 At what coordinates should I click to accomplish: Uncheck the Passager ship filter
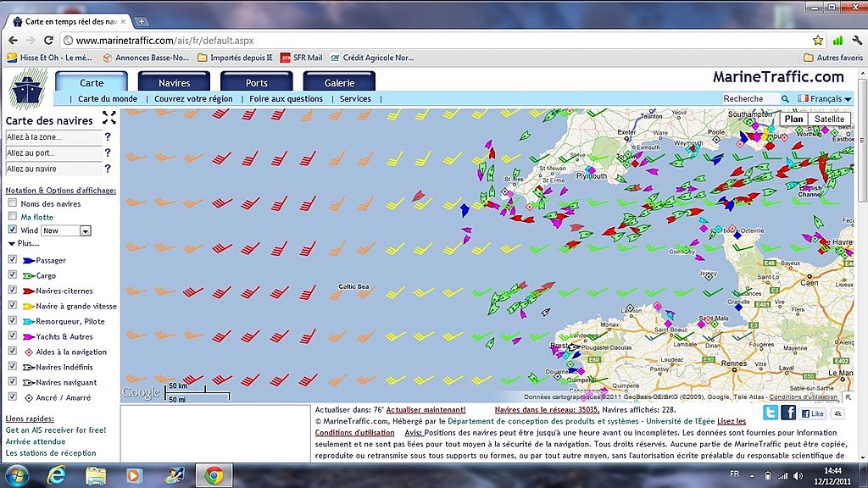[12, 259]
